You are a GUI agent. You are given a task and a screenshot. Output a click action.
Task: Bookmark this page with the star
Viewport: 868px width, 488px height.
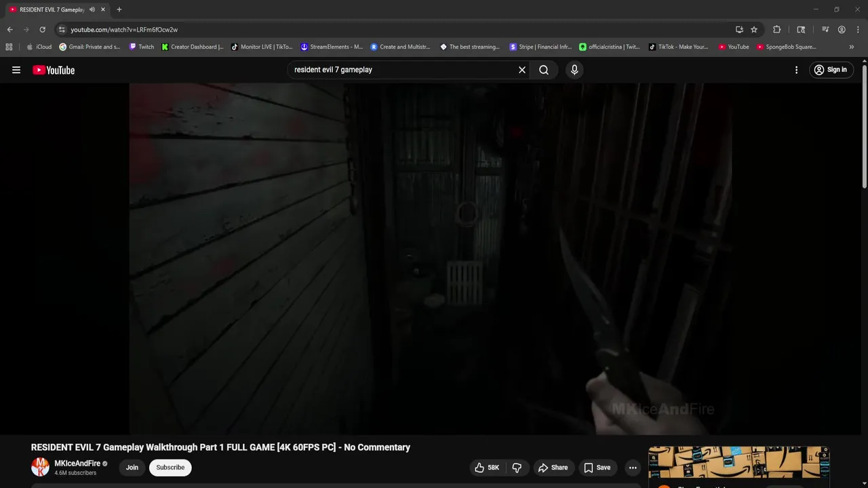point(754,30)
